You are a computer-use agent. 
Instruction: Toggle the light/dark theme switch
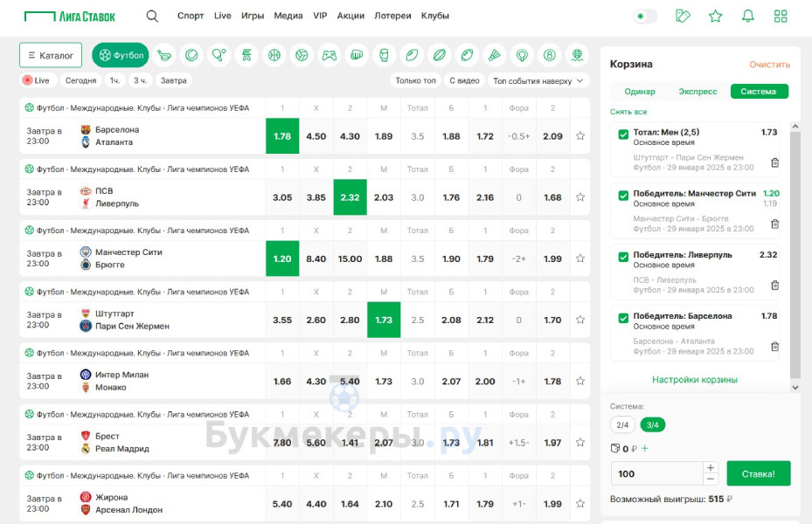pyautogui.click(x=645, y=16)
